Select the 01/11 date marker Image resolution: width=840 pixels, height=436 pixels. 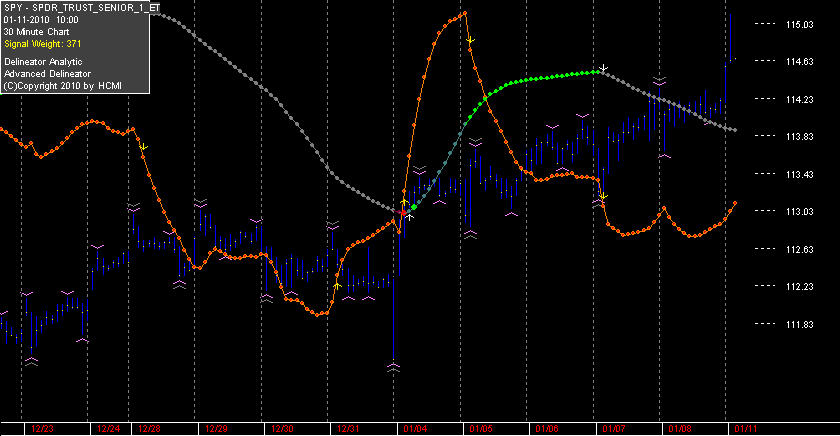coord(745,429)
